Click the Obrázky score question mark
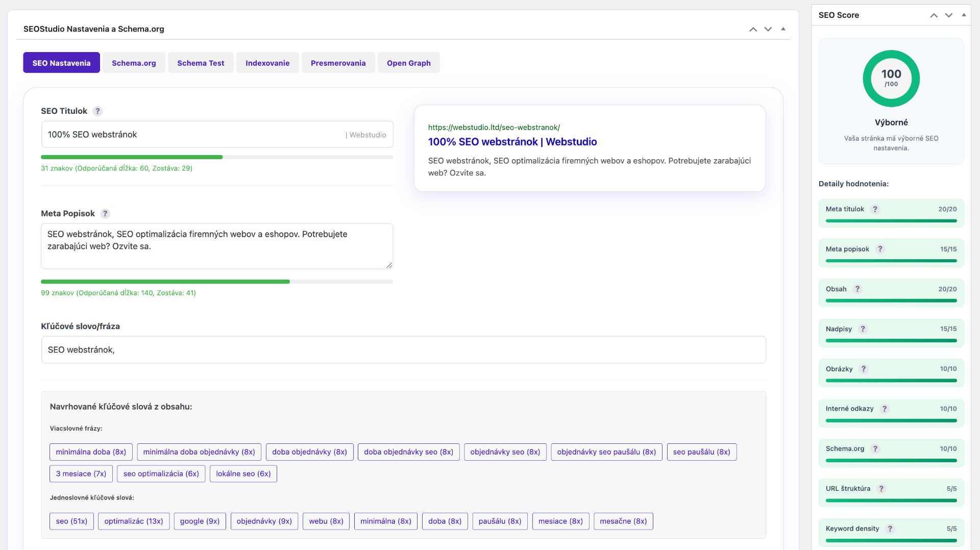The width and height of the screenshot is (980, 550). [x=864, y=369]
